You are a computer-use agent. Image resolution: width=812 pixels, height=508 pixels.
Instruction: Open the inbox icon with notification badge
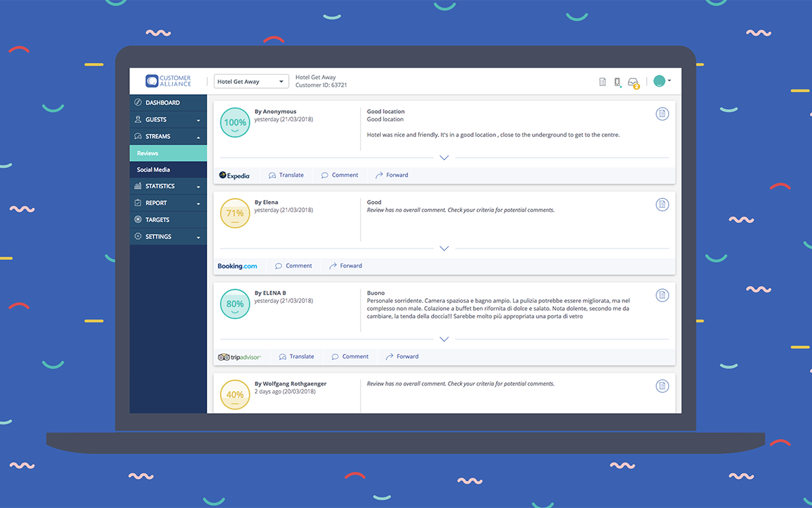(633, 82)
